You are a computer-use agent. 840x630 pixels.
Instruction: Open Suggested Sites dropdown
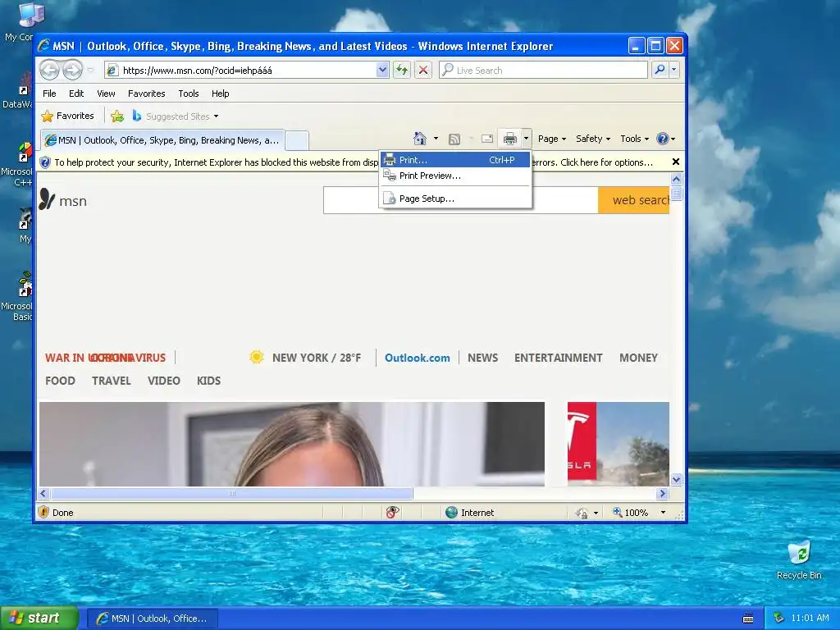coord(176,116)
